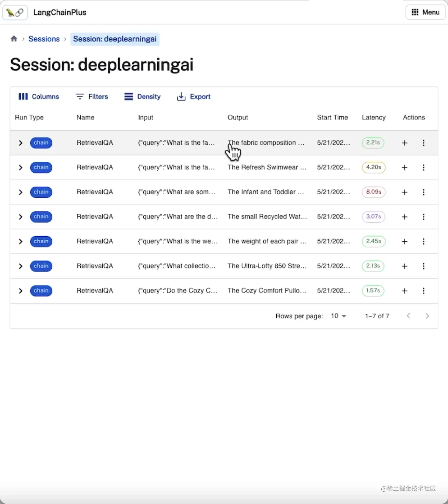The height and width of the screenshot is (504, 448).
Task: Open three-dot menu for the 1.57s run
Action: (423, 291)
